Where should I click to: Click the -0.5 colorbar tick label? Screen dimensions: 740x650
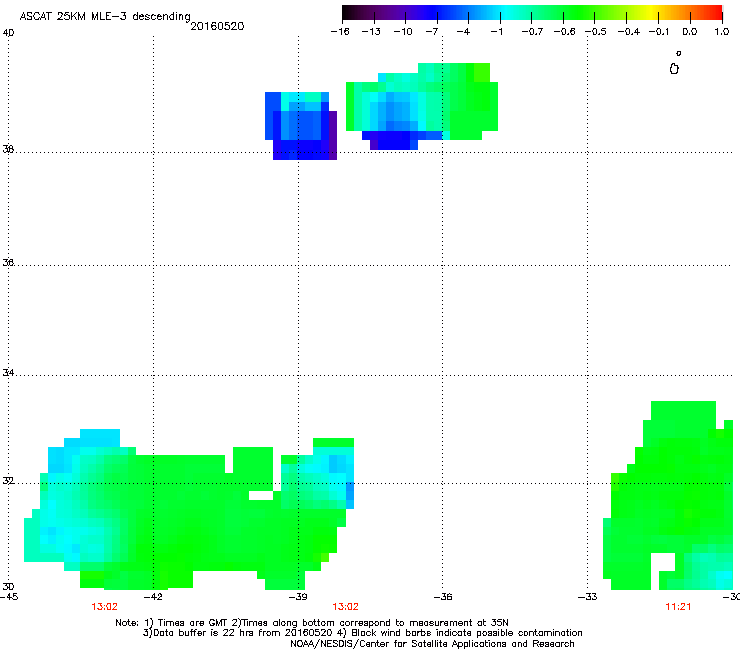[596, 32]
